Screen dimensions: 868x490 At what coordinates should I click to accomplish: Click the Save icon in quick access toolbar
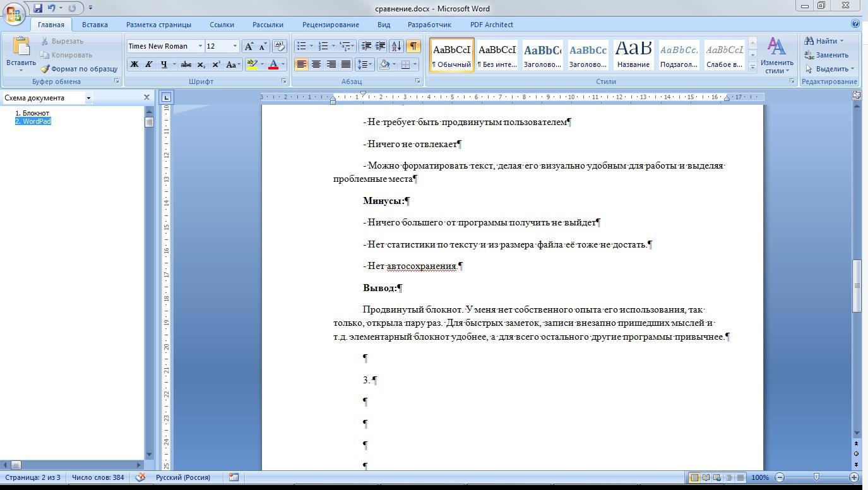[38, 8]
